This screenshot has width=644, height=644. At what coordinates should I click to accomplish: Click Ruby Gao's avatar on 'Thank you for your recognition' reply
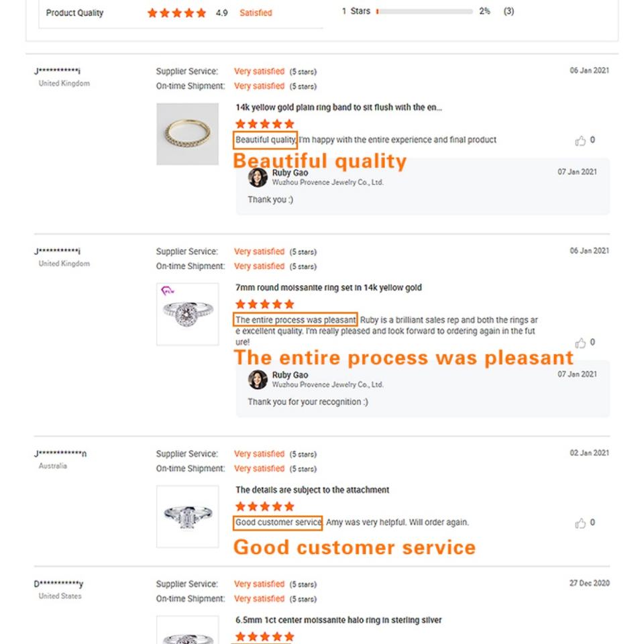(x=258, y=380)
